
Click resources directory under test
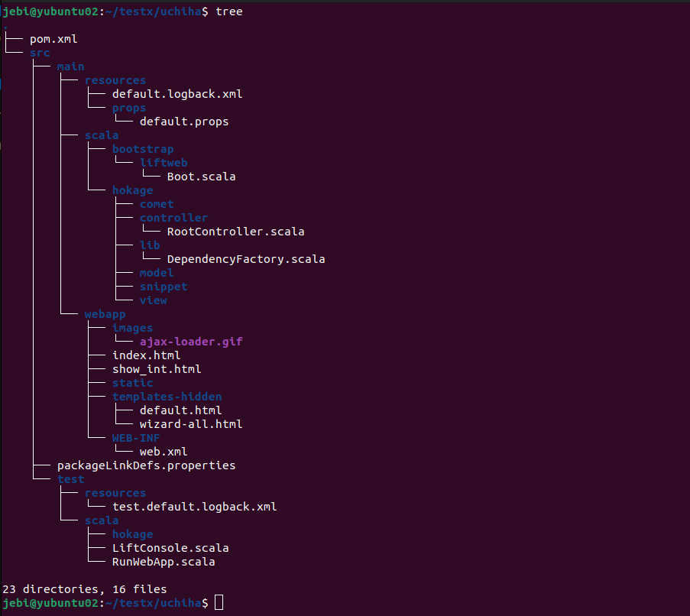pos(115,493)
